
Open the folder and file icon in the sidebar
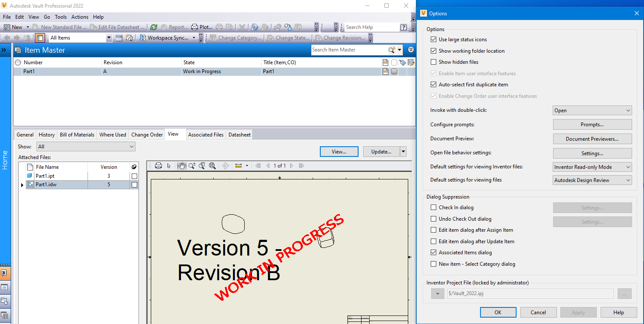pyautogui.click(x=5, y=301)
